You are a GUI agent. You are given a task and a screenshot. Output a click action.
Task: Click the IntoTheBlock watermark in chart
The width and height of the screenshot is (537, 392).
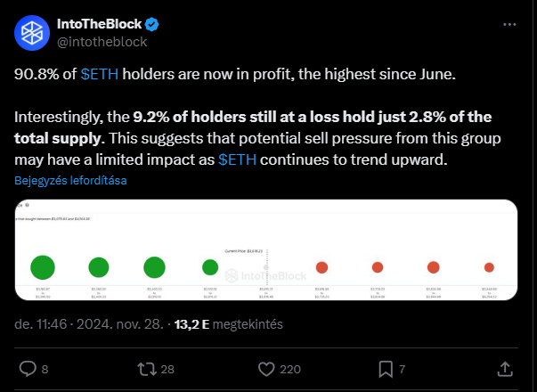click(x=265, y=276)
